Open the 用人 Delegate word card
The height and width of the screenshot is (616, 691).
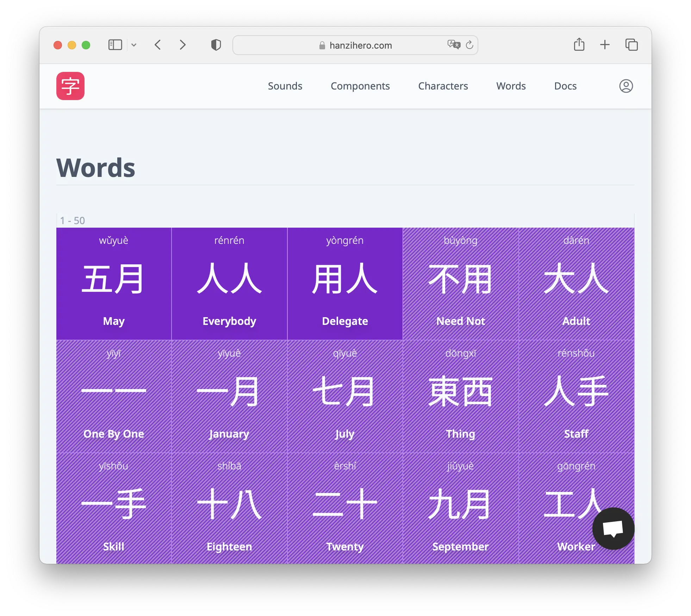345,284
